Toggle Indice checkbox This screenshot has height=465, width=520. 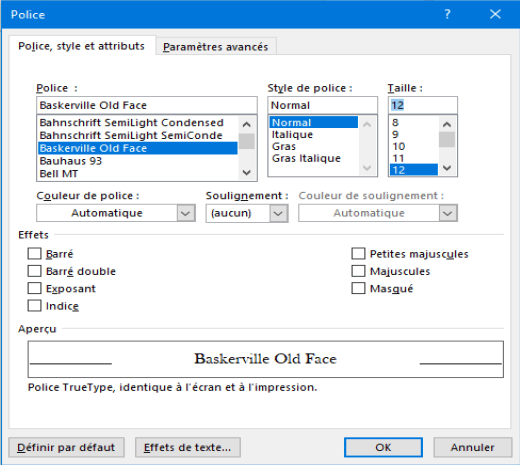pyautogui.click(x=34, y=306)
